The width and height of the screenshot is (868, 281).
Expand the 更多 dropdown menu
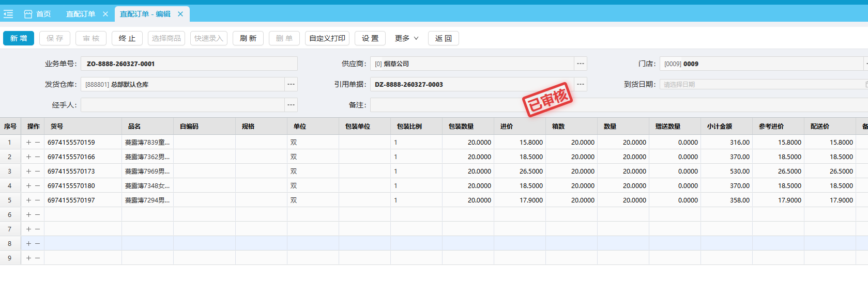click(x=406, y=38)
